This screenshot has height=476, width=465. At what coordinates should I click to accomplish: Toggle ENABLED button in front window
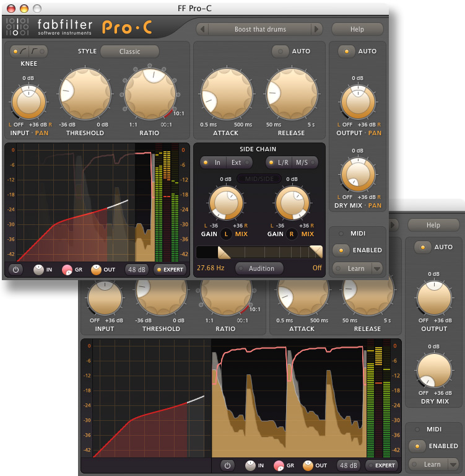pos(341,250)
